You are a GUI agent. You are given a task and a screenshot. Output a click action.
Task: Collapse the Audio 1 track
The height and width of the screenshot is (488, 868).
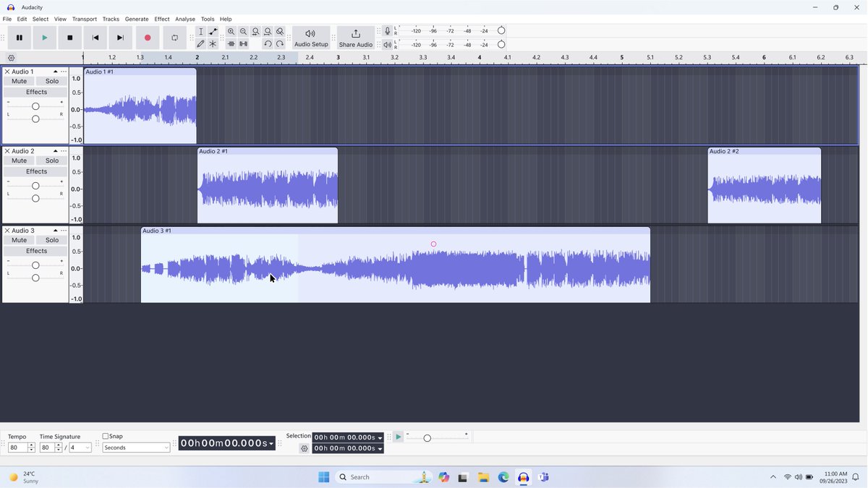56,72
